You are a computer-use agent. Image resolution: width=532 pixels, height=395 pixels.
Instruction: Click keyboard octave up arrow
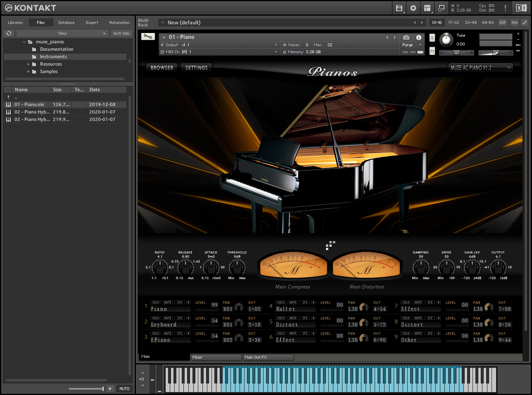coord(142,373)
